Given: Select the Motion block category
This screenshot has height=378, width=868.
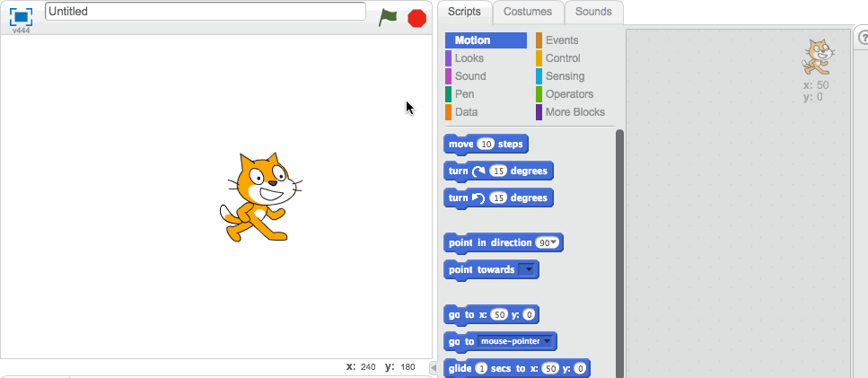Looking at the screenshot, I should tap(486, 40).
